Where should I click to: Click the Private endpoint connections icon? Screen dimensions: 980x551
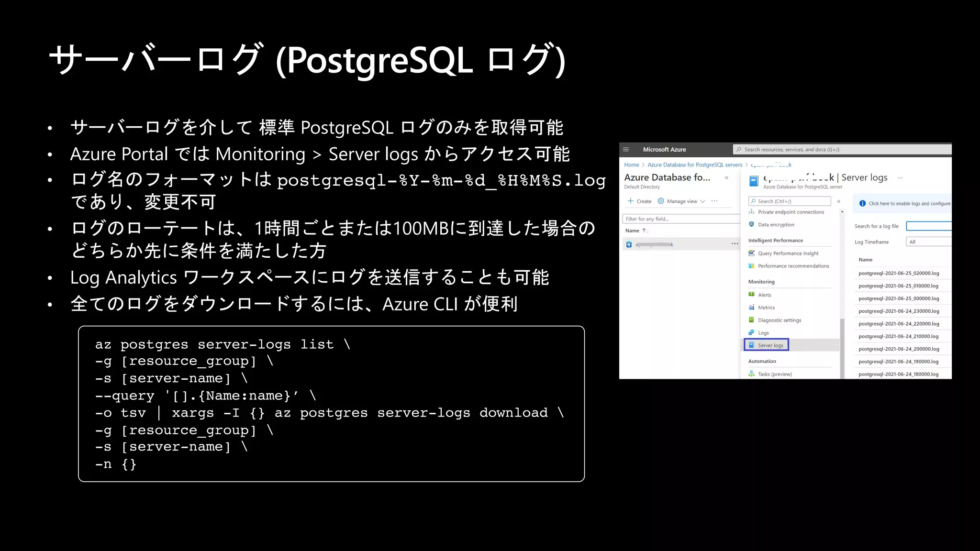[x=752, y=212]
